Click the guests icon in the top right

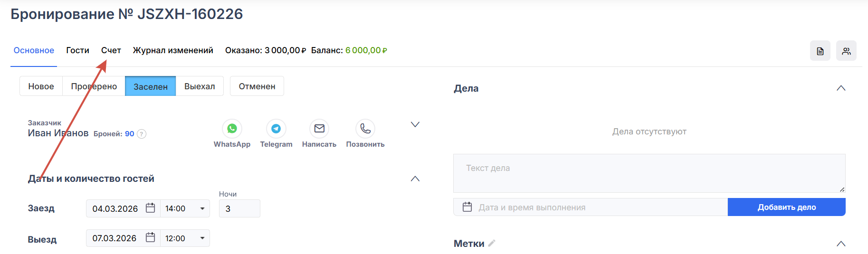click(846, 51)
